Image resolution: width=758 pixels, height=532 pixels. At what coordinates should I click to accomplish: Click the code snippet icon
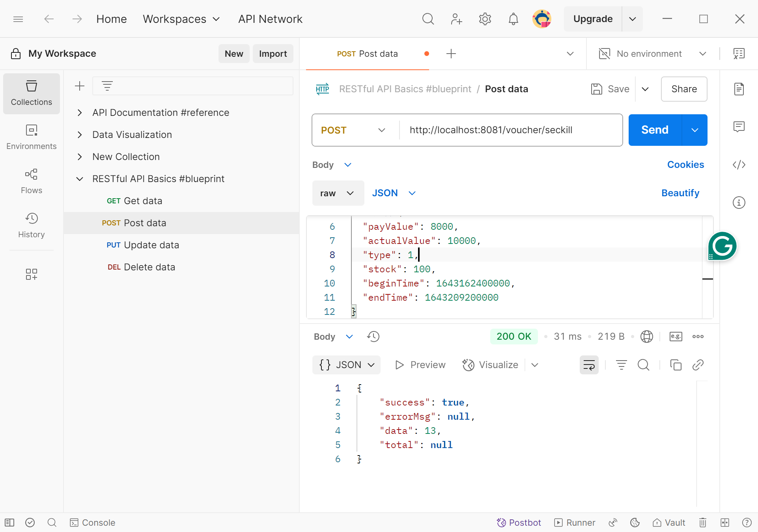(x=739, y=165)
